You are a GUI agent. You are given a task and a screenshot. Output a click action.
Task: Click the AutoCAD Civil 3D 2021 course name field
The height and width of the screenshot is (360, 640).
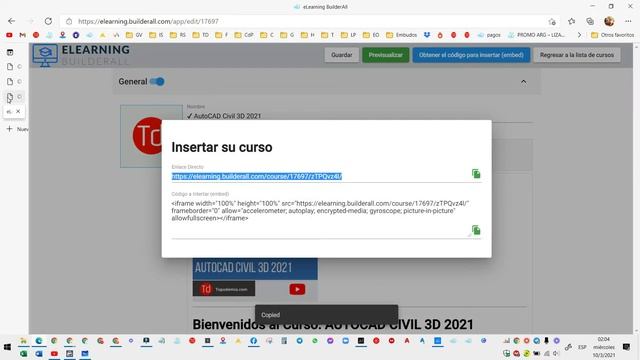[x=359, y=116]
